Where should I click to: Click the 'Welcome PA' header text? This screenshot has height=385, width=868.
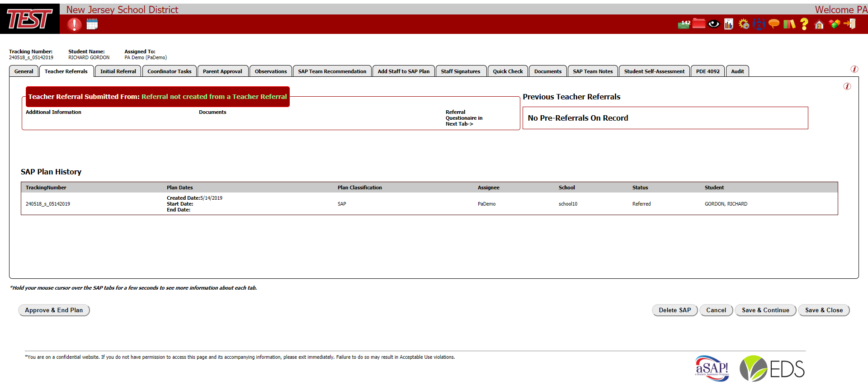click(x=841, y=9)
